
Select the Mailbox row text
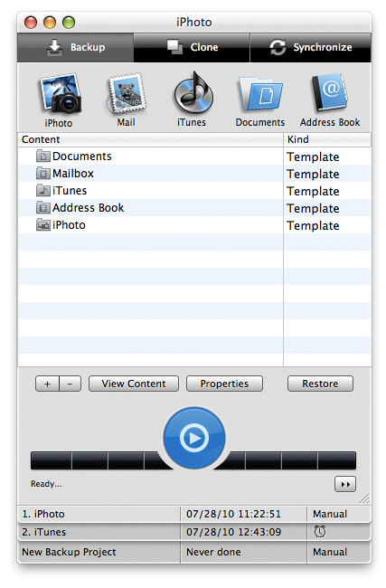click(73, 174)
